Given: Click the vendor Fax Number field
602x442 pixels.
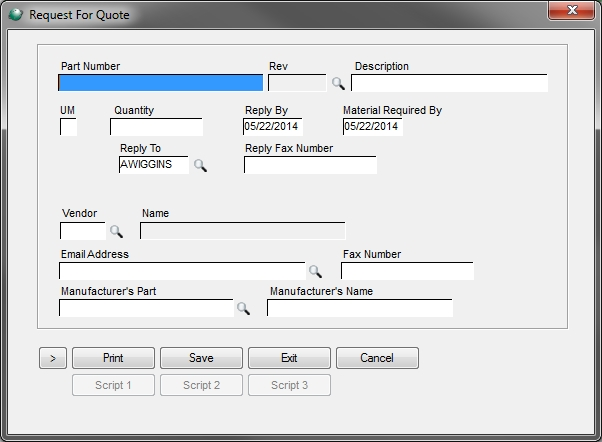Looking at the screenshot, I should pos(407,271).
